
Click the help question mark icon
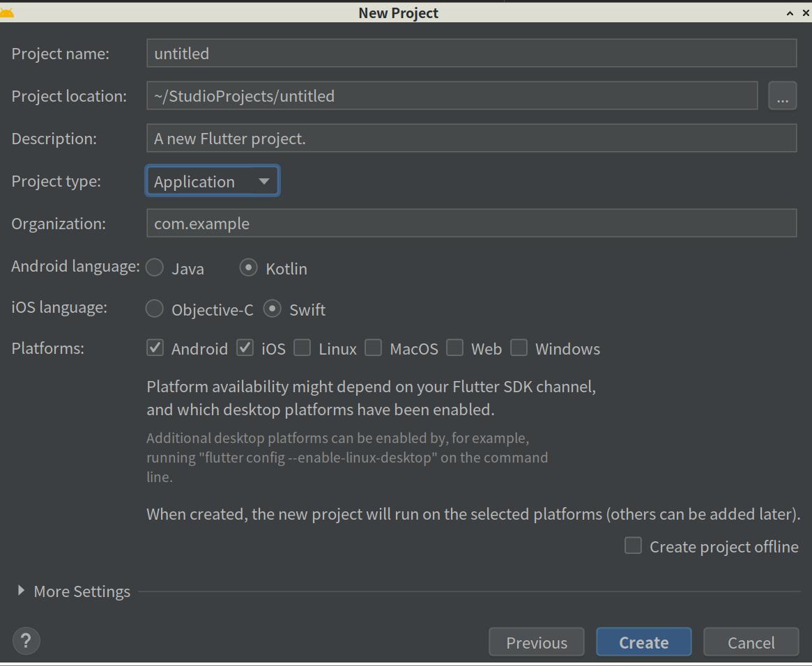[26, 640]
